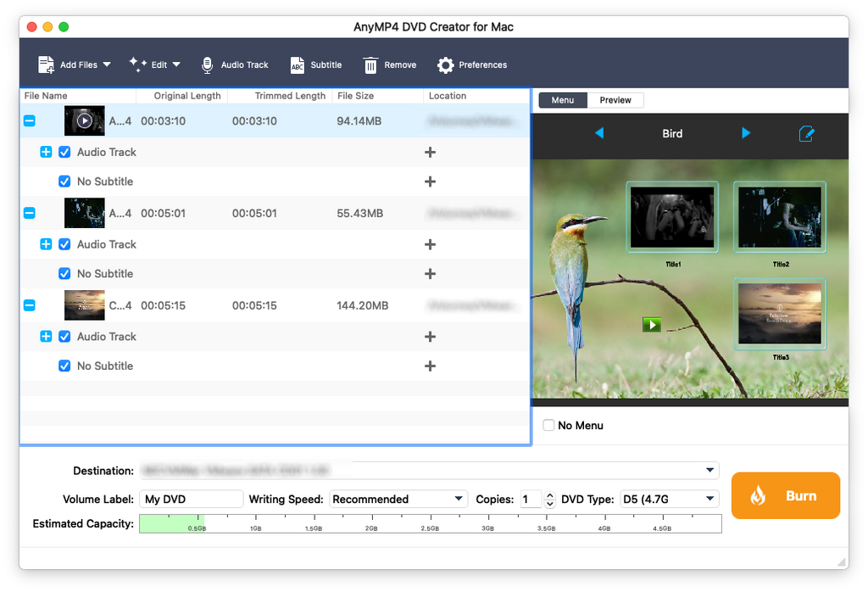The width and height of the screenshot is (868, 592).
Task: Open the menu template edit icon
Action: pyautogui.click(x=807, y=133)
